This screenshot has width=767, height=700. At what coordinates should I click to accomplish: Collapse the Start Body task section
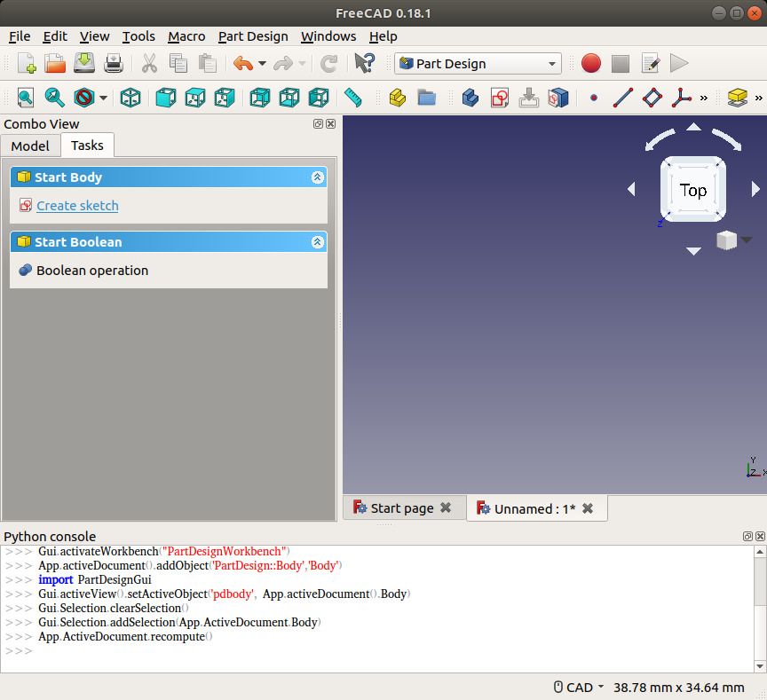pos(317,177)
